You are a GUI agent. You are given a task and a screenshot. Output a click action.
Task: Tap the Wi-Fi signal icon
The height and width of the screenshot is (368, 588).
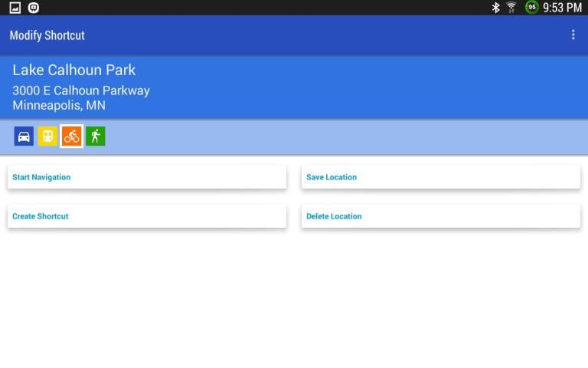tap(511, 8)
